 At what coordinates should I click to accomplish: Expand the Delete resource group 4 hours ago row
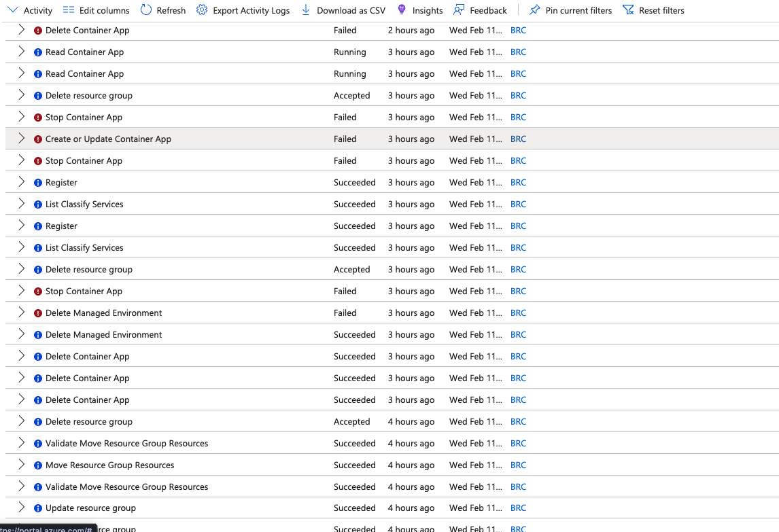click(21, 421)
